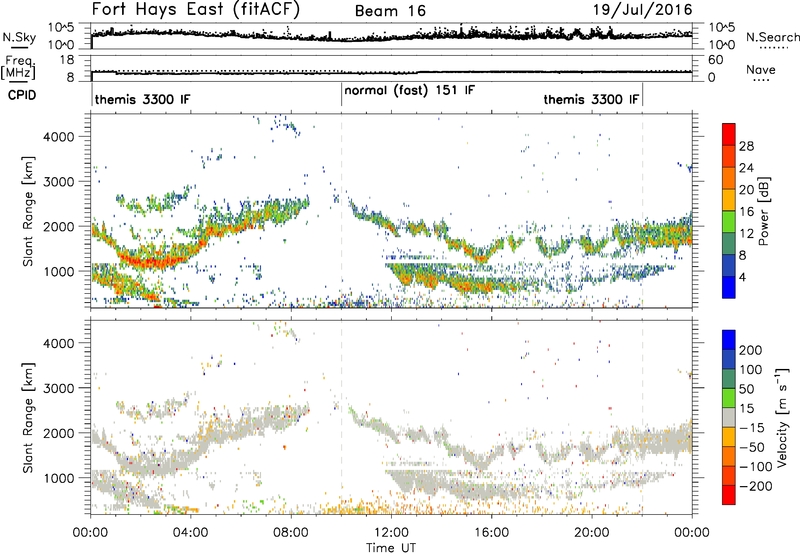Click the "CPID" row label
Viewport: 800px width, 554px height.
22,95
